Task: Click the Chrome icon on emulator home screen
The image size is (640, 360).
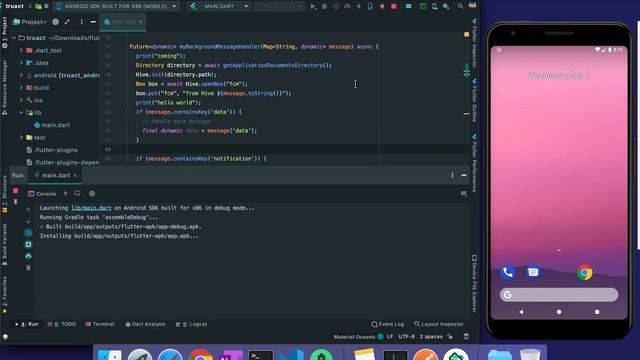Action: coord(584,272)
